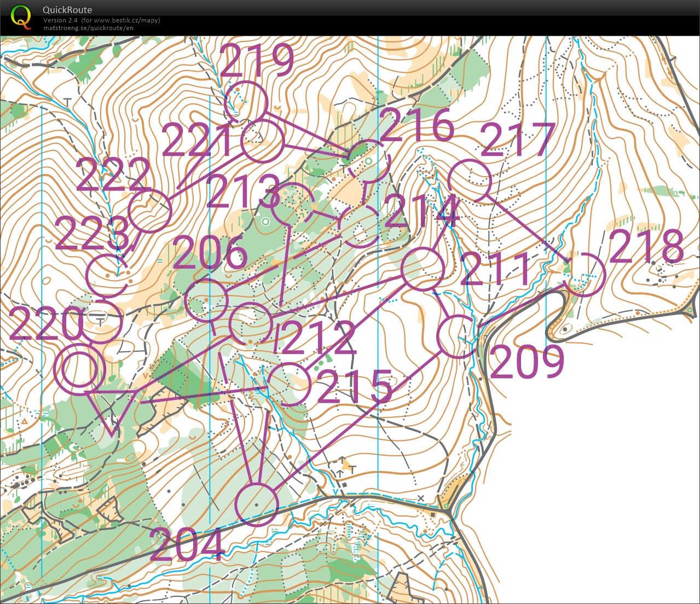This screenshot has width=700, height=604.
Task: Click control circle 211
Action: tap(423, 269)
